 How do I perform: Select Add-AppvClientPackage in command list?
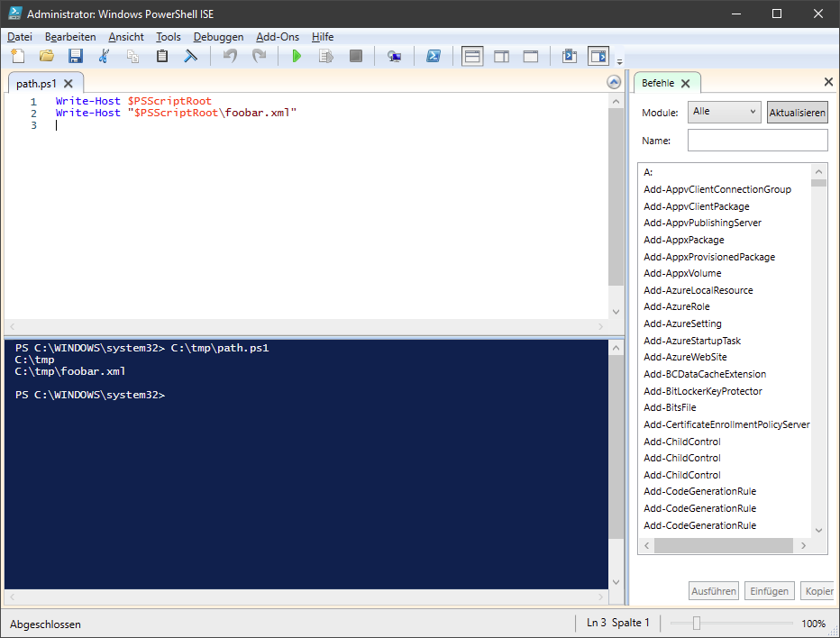[697, 206]
